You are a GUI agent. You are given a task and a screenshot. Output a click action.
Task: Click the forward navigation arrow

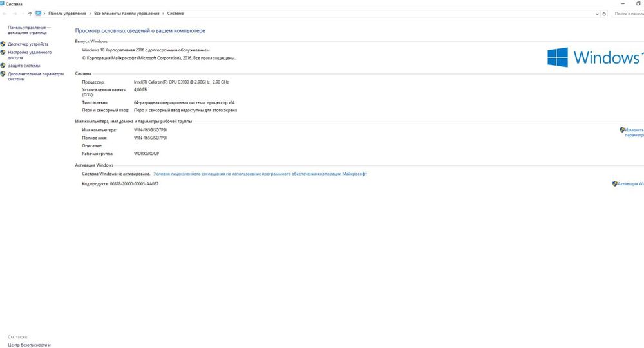pyautogui.click(x=14, y=14)
